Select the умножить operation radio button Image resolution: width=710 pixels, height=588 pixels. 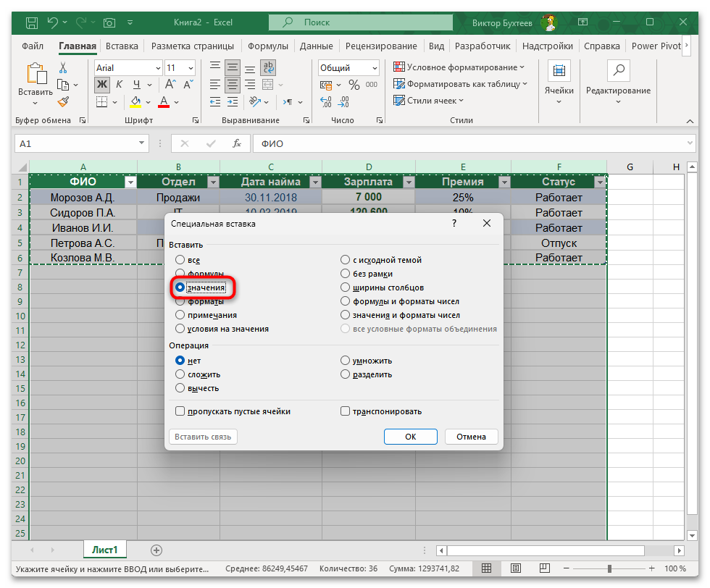[x=346, y=360]
